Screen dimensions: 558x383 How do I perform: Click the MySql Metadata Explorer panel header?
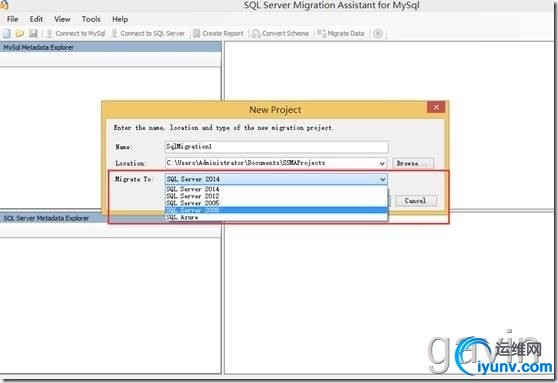pyautogui.click(x=110, y=47)
